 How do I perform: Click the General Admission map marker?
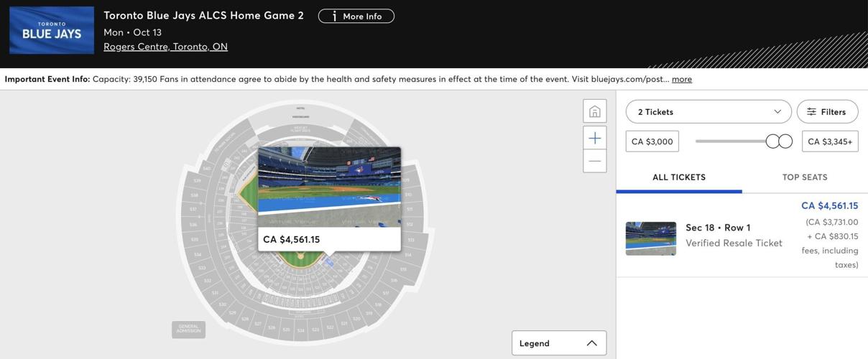tap(188, 330)
